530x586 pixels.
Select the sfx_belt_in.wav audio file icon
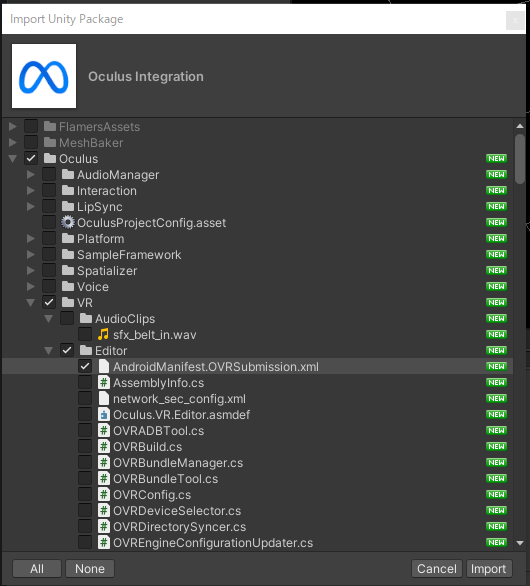(x=103, y=334)
